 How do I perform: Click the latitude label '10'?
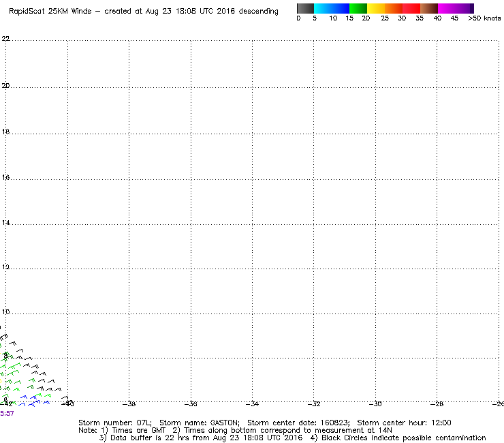5,311
